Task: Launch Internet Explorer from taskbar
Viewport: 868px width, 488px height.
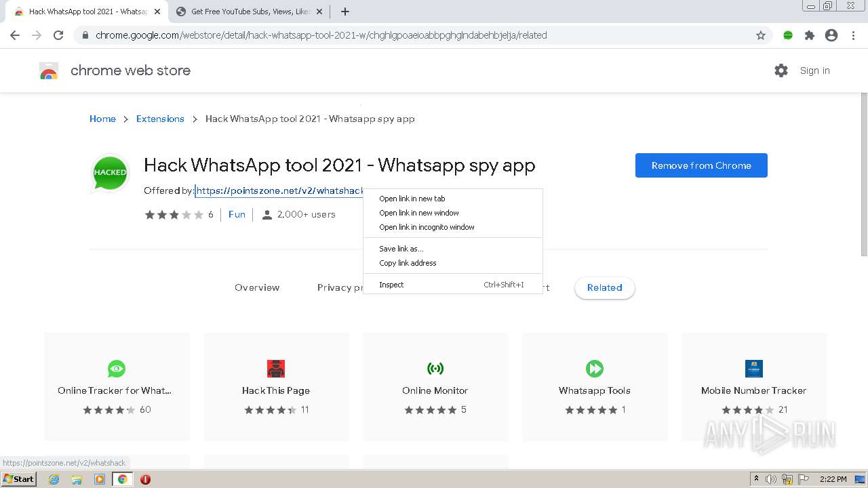Action: tap(54, 479)
